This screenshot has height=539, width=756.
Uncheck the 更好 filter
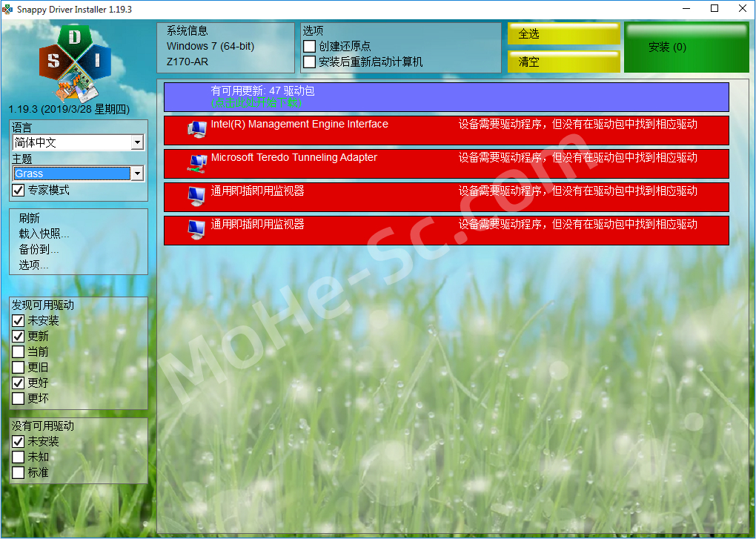click(x=19, y=383)
